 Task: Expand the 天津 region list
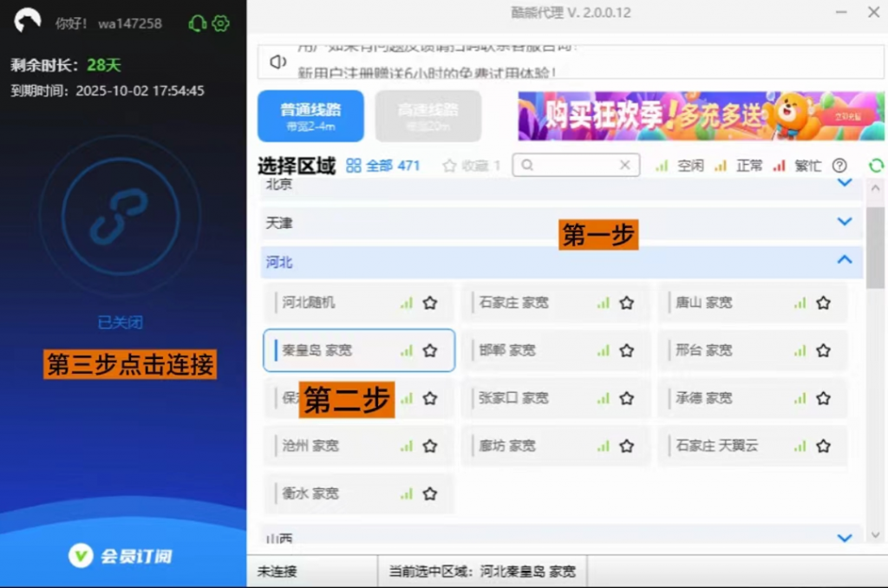click(x=845, y=222)
